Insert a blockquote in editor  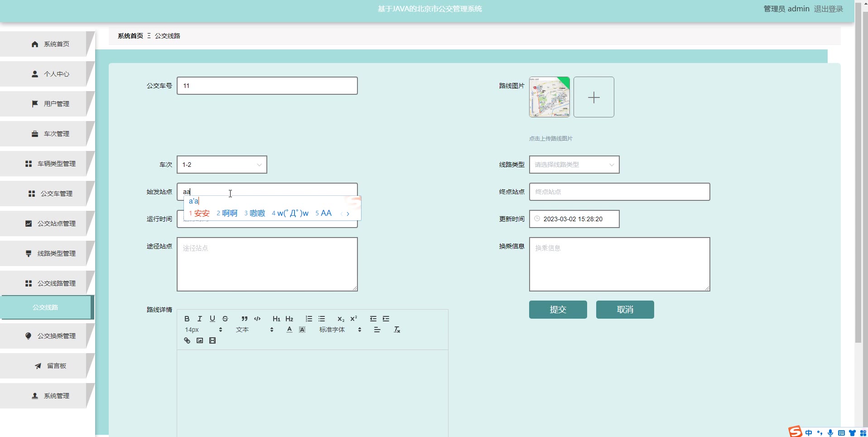[x=245, y=319]
